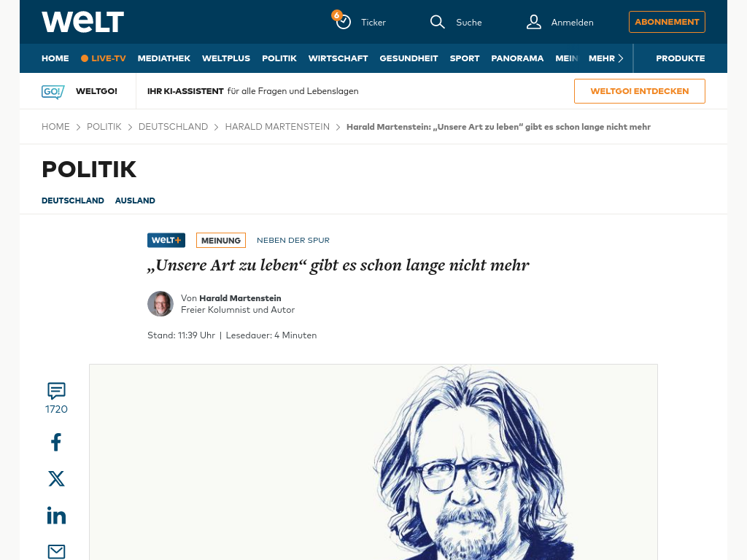Select the AUSLAND sub-section tab

(135, 201)
